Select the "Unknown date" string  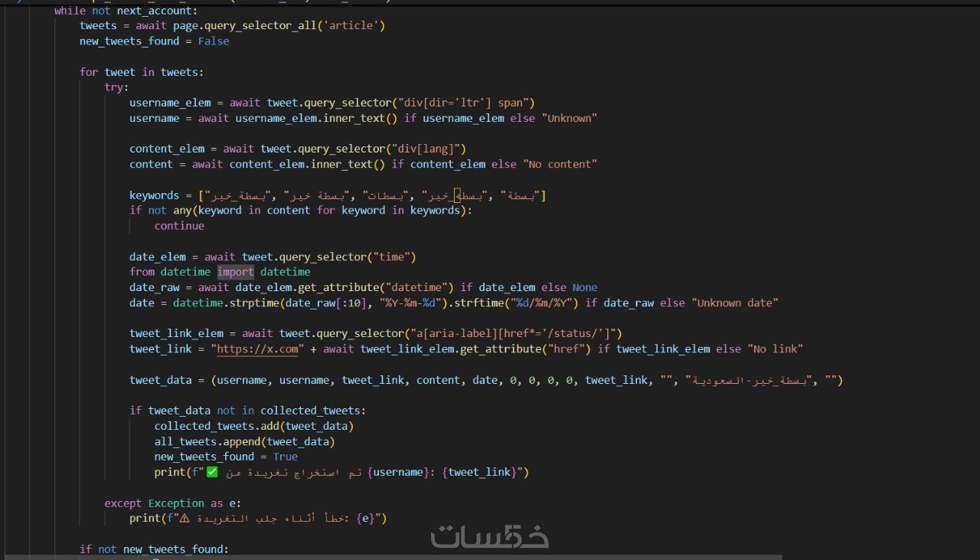coord(735,303)
